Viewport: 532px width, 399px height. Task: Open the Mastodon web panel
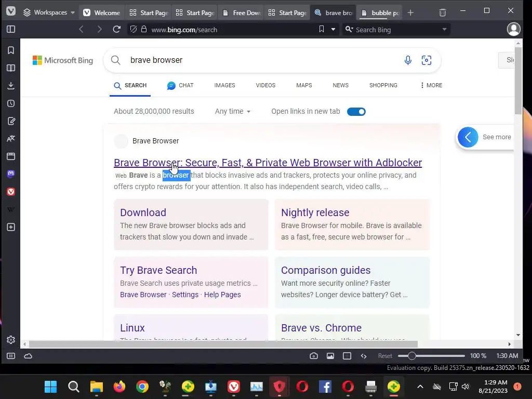[11, 174]
